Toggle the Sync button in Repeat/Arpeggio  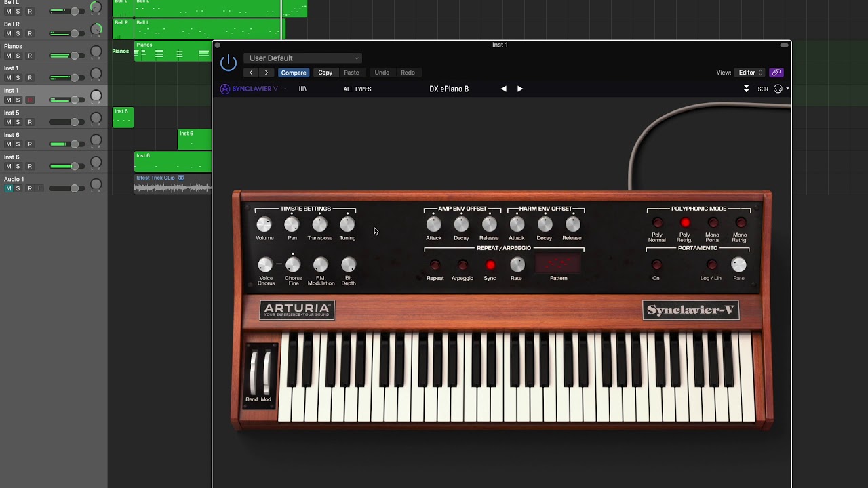pos(490,265)
